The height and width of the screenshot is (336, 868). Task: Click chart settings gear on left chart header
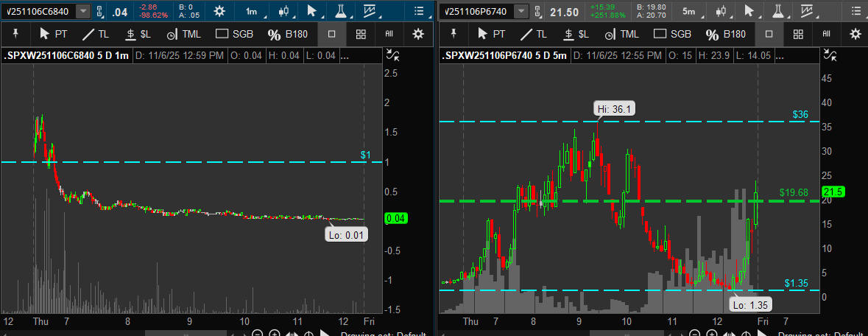click(219, 11)
